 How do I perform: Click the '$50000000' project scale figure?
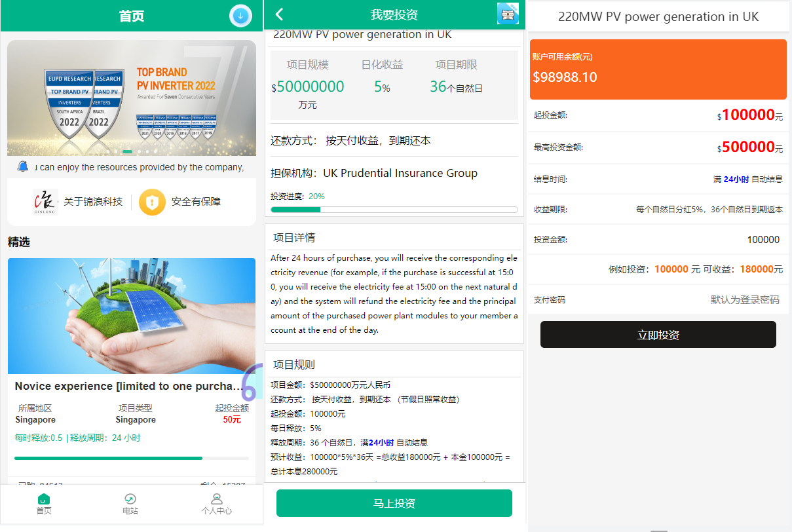(x=308, y=86)
